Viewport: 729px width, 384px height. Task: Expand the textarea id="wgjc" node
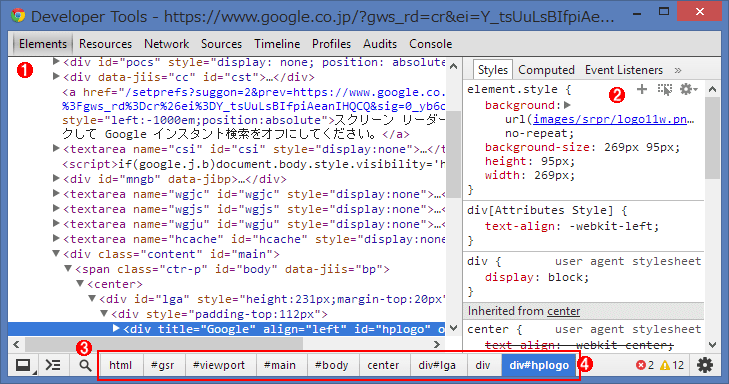[x=56, y=193]
